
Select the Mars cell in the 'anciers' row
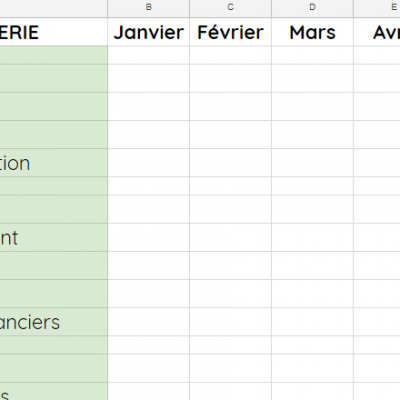pos(312,322)
